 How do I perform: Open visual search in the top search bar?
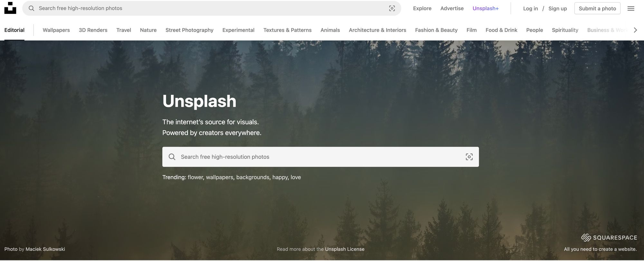tap(392, 8)
